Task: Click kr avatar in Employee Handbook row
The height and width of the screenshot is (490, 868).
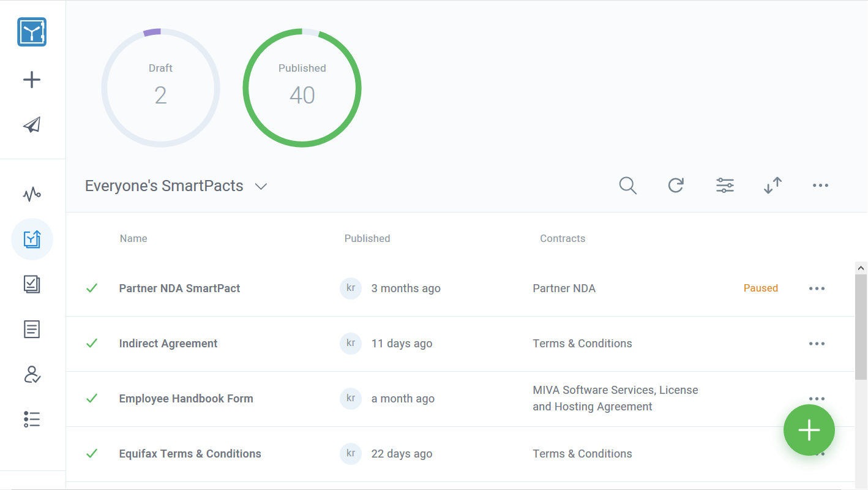Action: click(351, 398)
